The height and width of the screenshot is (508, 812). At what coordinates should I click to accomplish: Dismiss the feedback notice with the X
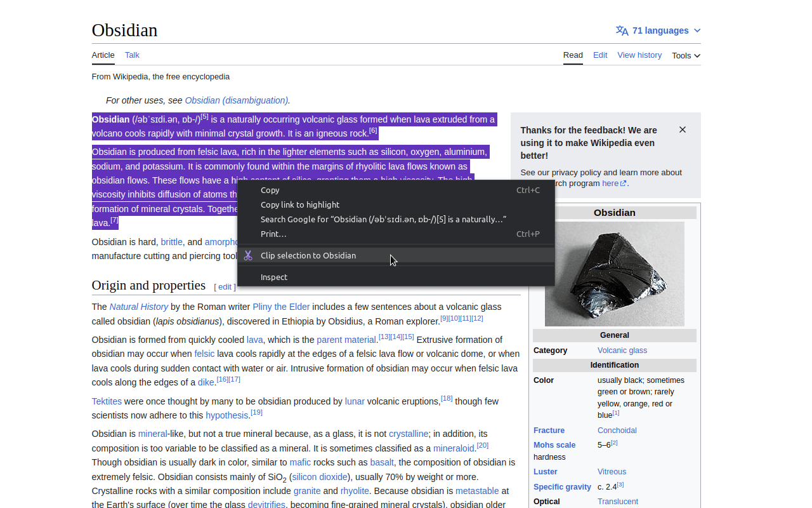683,130
